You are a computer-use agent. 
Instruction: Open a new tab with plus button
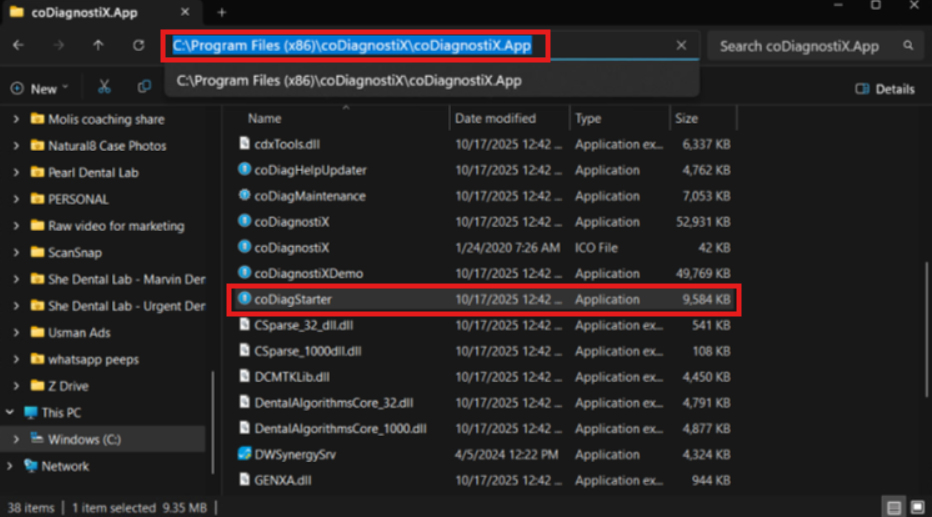pos(221,12)
